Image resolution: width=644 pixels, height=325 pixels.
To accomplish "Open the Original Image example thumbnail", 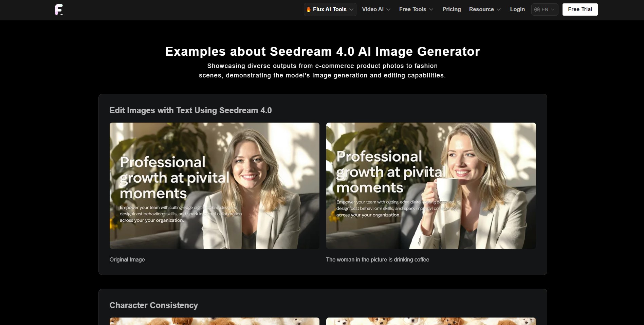I will [214, 185].
